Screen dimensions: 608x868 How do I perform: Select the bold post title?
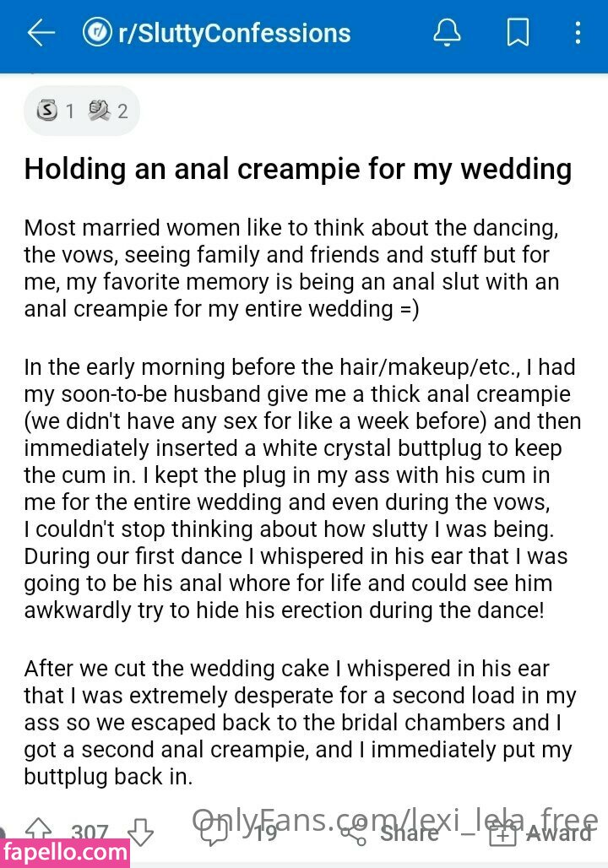(x=298, y=169)
